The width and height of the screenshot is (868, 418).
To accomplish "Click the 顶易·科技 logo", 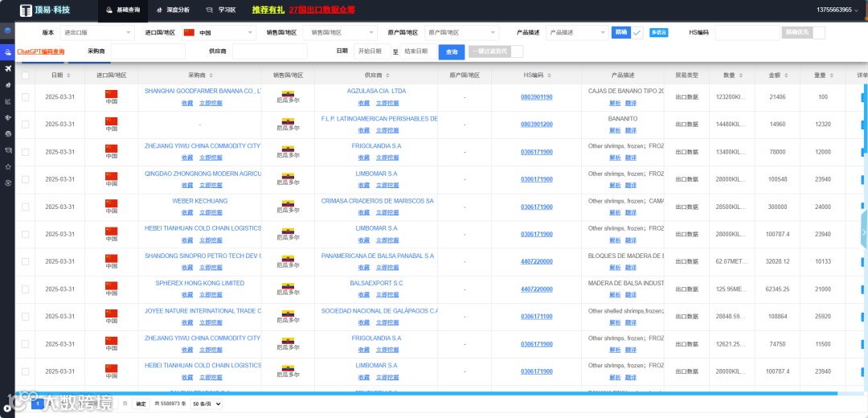I will click(45, 10).
